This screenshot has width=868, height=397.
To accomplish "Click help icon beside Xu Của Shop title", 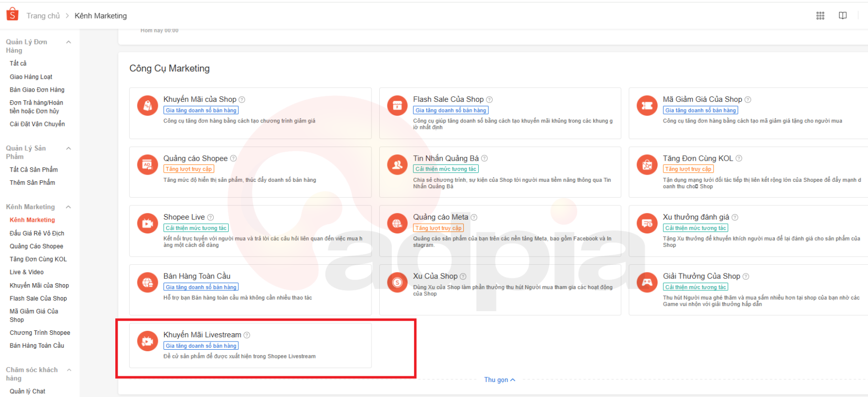I will pos(463,276).
